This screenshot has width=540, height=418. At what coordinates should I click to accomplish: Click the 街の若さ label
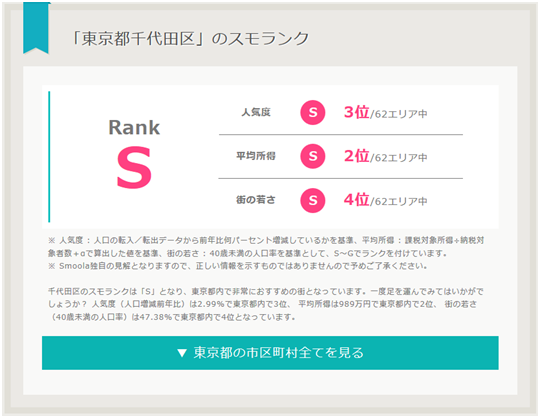tap(256, 200)
